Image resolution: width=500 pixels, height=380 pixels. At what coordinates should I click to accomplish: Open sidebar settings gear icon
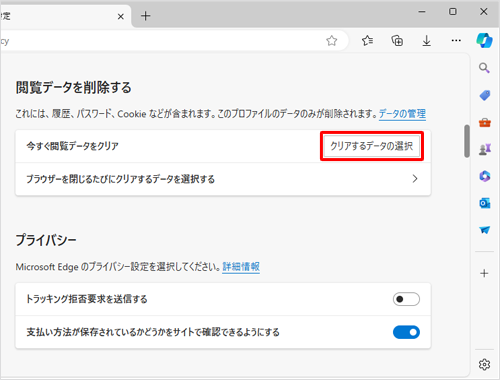(x=484, y=365)
